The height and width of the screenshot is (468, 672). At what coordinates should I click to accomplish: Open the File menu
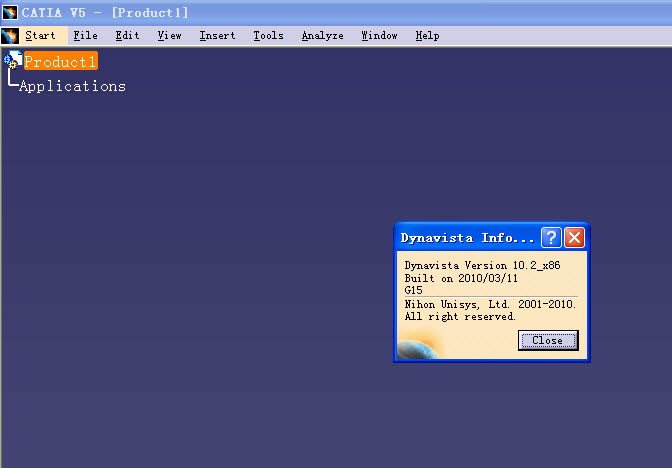pyautogui.click(x=85, y=36)
